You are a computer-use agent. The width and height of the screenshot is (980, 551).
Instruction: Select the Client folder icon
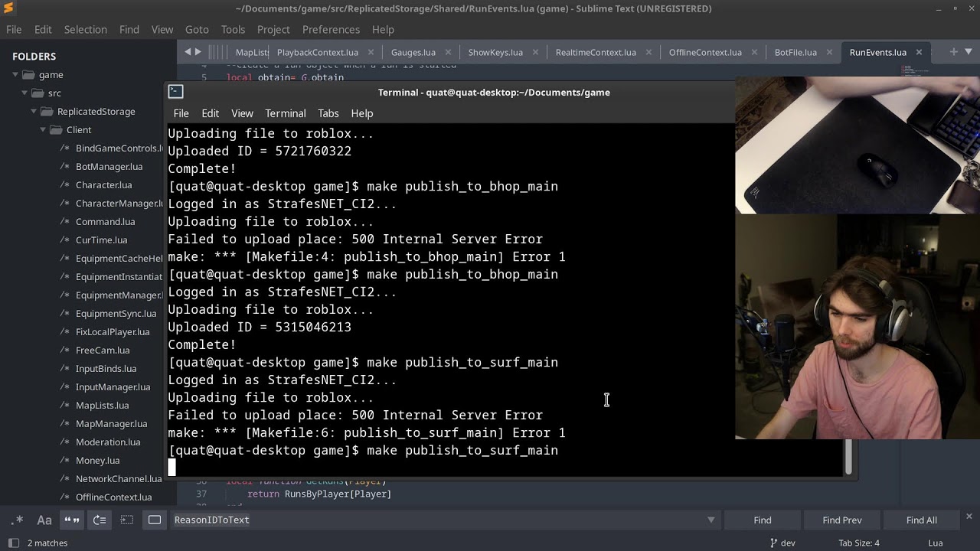click(x=56, y=129)
